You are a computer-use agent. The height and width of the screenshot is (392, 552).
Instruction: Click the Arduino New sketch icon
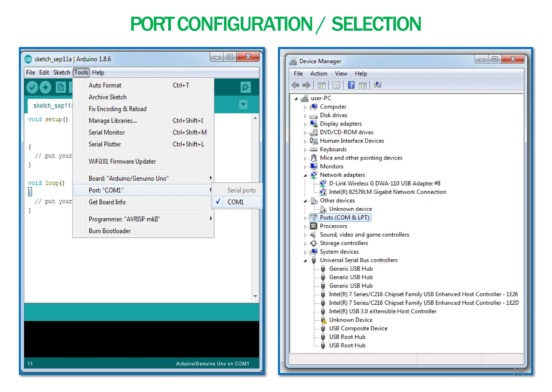[61, 87]
